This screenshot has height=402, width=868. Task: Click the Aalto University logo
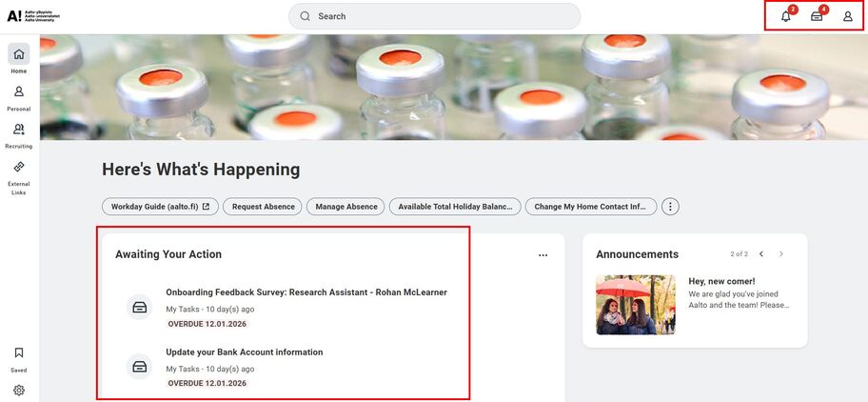coord(33,16)
